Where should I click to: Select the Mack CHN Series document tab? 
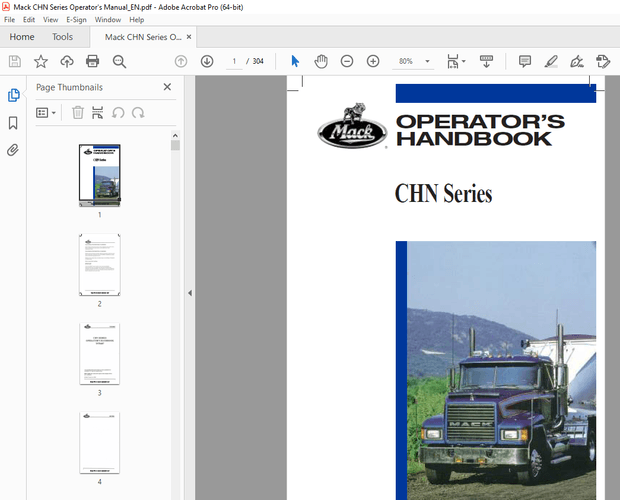coord(143,37)
